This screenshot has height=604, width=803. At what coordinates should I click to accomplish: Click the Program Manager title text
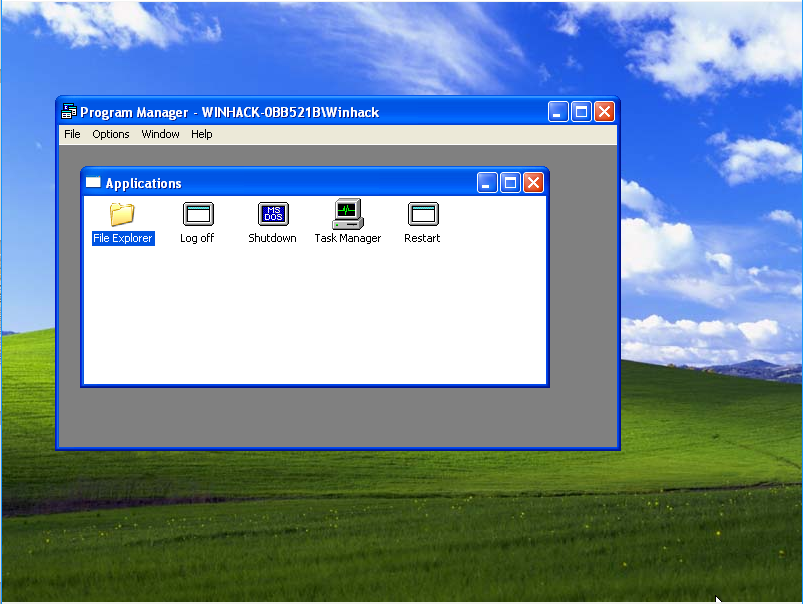229,112
